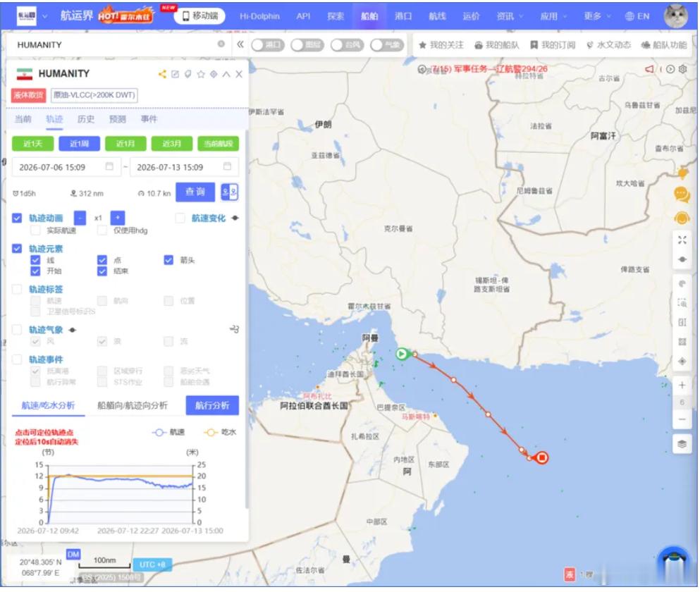Uncheck 轨迹动画 track animation checkbox

[x=17, y=218]
